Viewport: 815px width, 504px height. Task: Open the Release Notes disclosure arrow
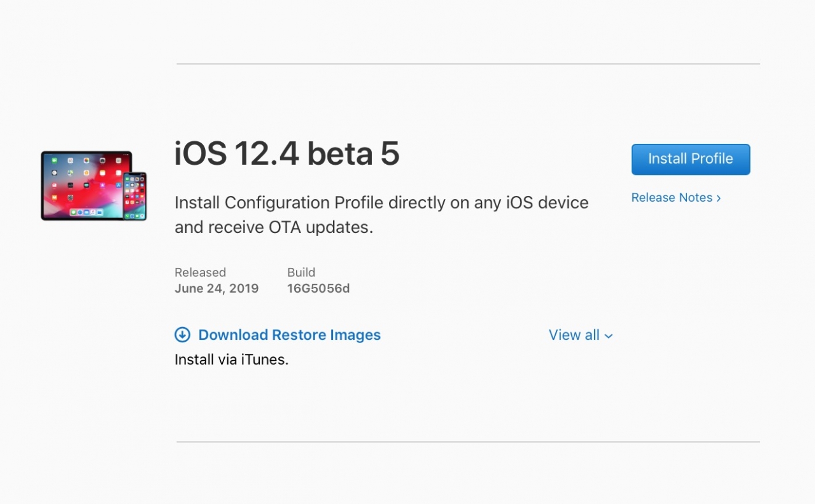(x=719, y=198)
